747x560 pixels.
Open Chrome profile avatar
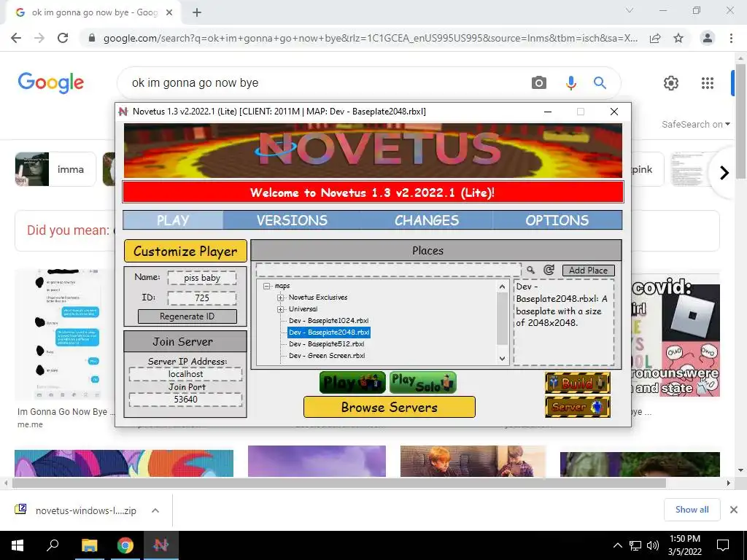click(708, 38)
